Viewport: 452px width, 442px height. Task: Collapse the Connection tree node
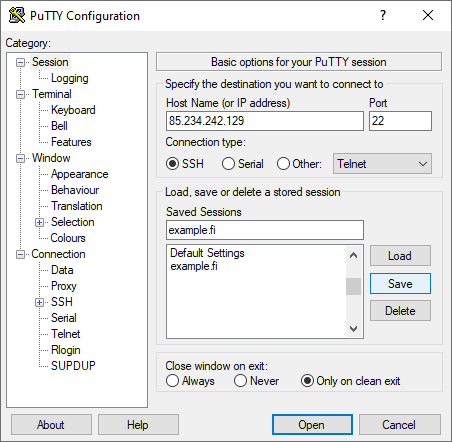point(20,255)
